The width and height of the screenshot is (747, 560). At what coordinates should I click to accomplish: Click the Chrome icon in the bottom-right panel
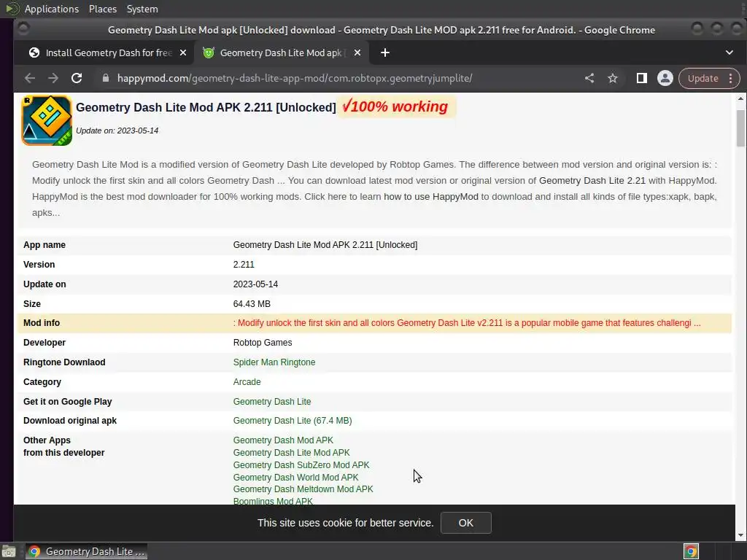click(691, 551)
